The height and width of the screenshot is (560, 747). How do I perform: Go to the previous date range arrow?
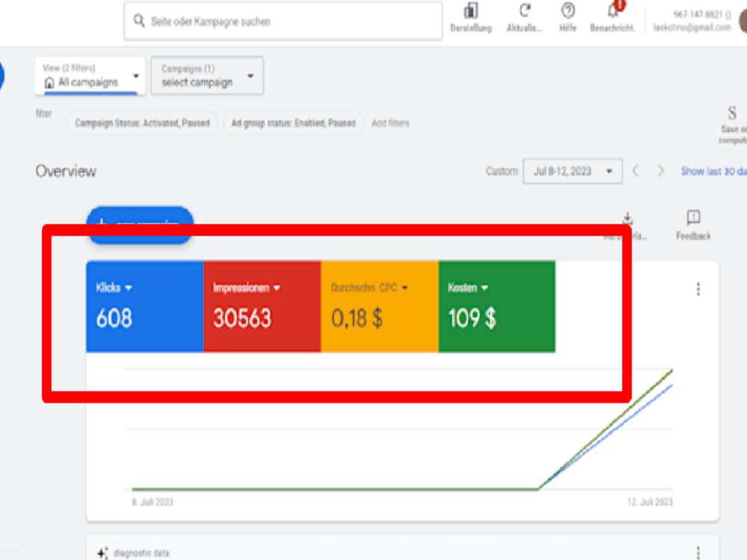point(635,171)
